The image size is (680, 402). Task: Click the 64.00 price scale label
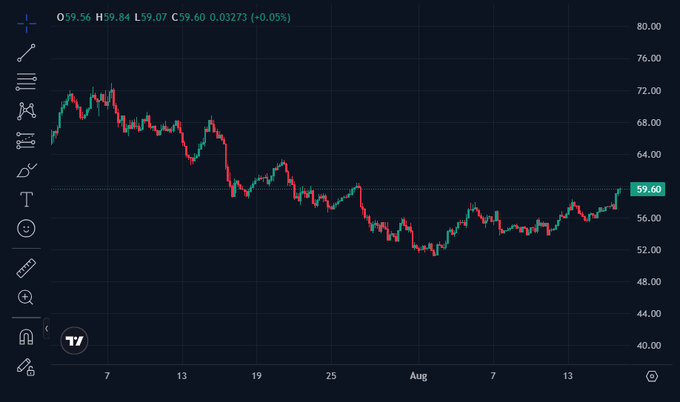[649, 154]
